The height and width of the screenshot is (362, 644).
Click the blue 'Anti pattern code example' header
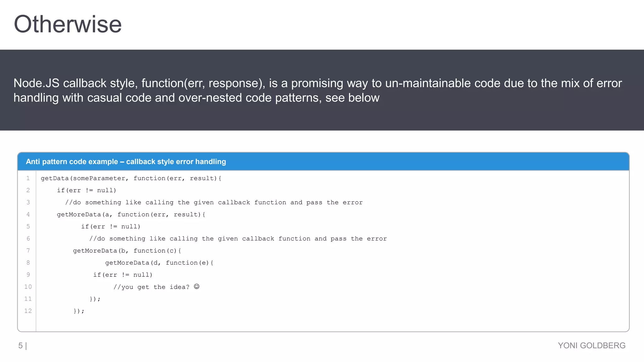pyautogui.click(x=126, y=162)
